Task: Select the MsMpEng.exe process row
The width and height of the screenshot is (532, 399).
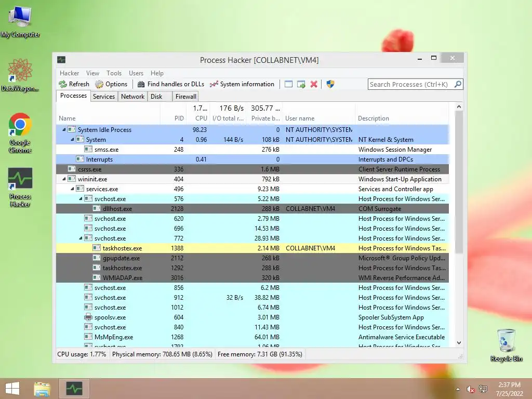Action: tap(252, 337)
